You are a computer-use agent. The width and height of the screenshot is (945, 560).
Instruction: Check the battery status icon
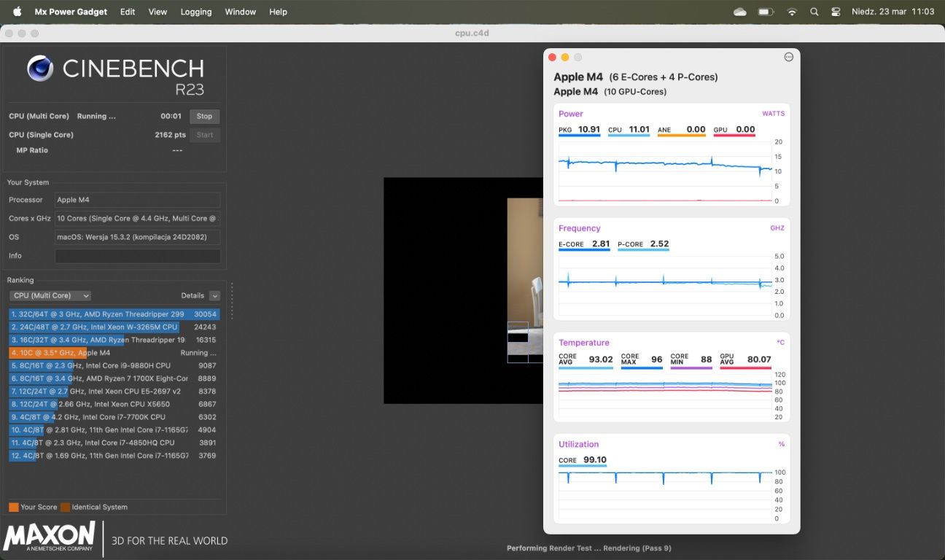tap(766, 12)
